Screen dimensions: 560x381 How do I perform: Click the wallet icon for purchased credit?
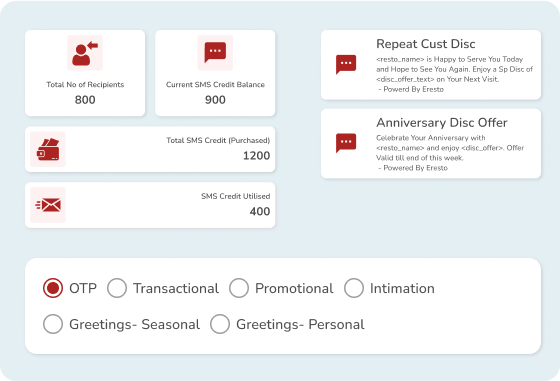tap(48, 149)
